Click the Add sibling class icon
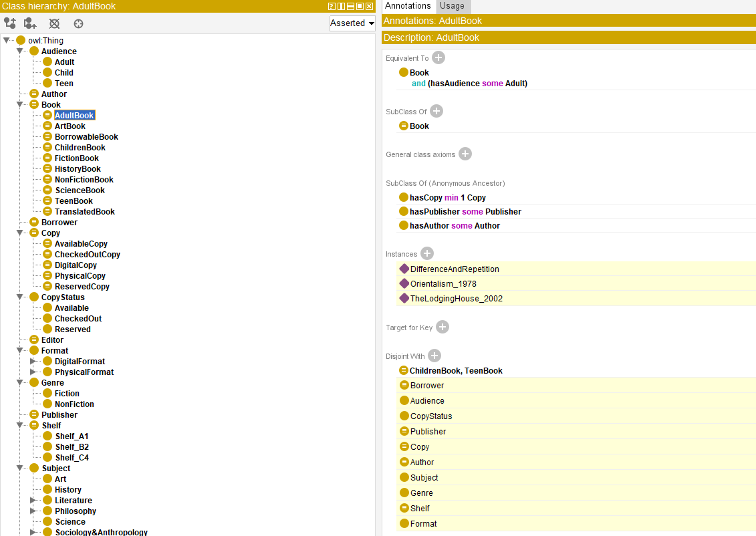The image size is (756, 536). tap(30, 23)
